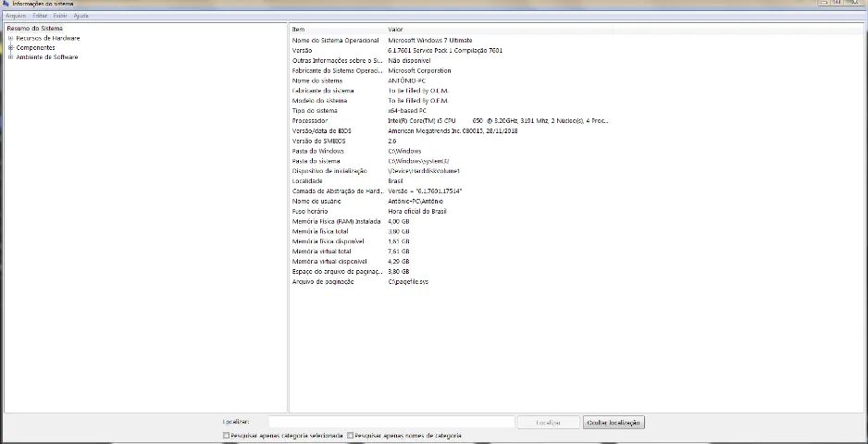Select Pasta do sistema row
The height and width of the screenshot is (444, 868).
[x=452, y=161]
